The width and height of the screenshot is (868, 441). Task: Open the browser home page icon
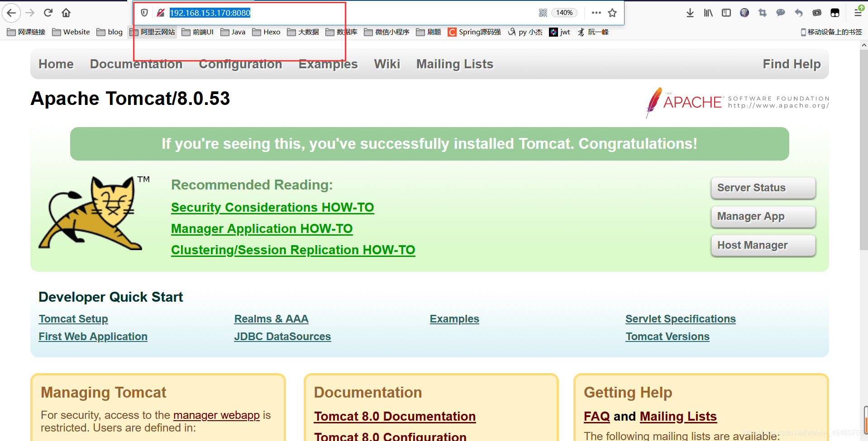pos(66,13)
